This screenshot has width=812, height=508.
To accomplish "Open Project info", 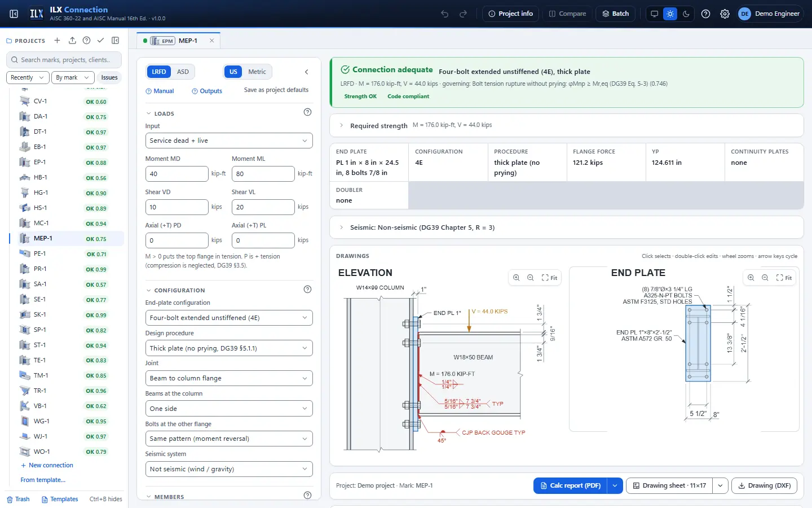I will tap(511, 14).
